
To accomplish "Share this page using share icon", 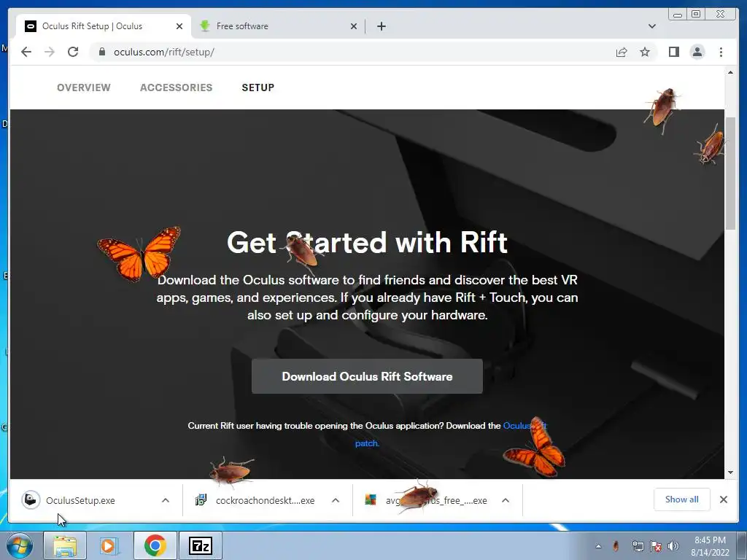I will pos(622,52).
